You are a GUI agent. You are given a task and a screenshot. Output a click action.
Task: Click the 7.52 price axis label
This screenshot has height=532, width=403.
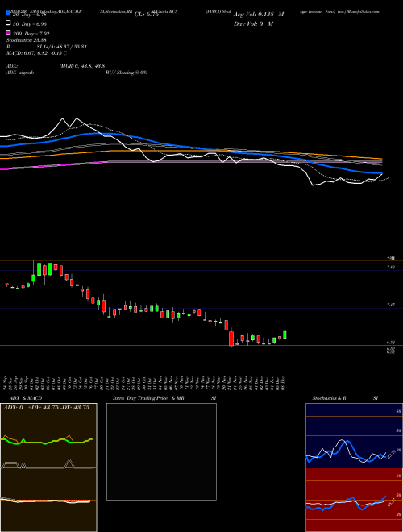391,267
